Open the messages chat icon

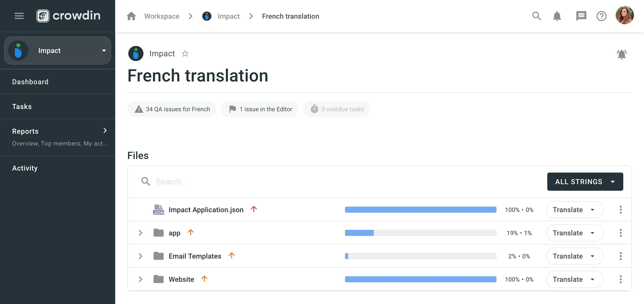(581, 16)
